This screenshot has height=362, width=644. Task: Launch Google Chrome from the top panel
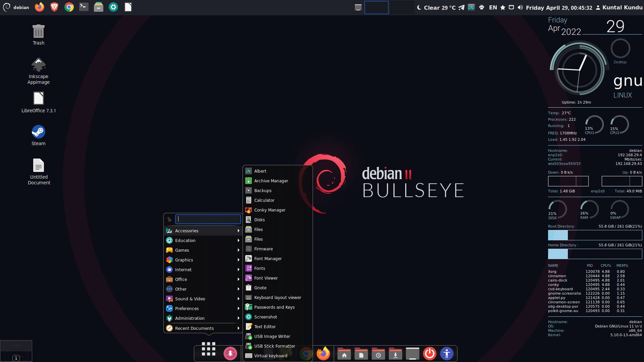click(69, 7)
